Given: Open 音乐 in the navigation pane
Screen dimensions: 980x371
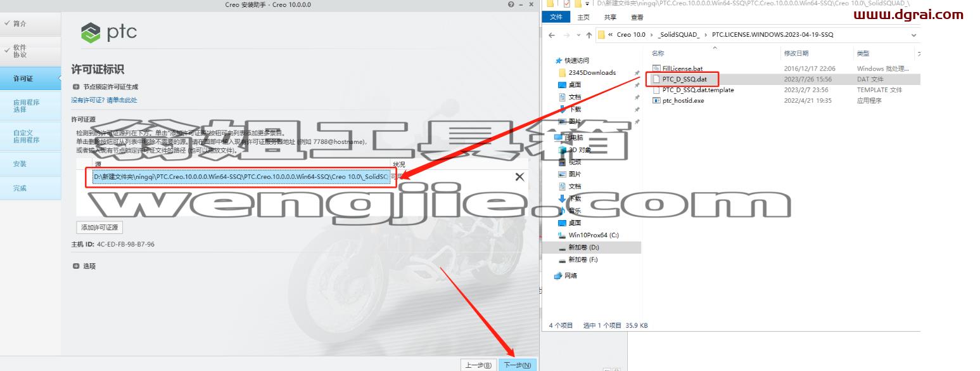Looking at the screenshot, I should click(575, 211).
